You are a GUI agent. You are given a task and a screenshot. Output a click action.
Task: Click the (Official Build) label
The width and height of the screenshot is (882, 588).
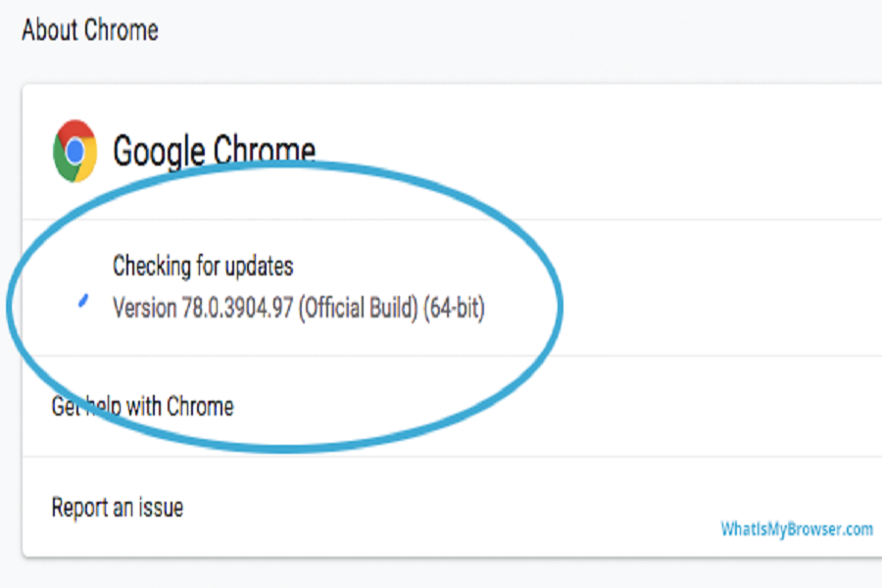(x=358, y=309)
